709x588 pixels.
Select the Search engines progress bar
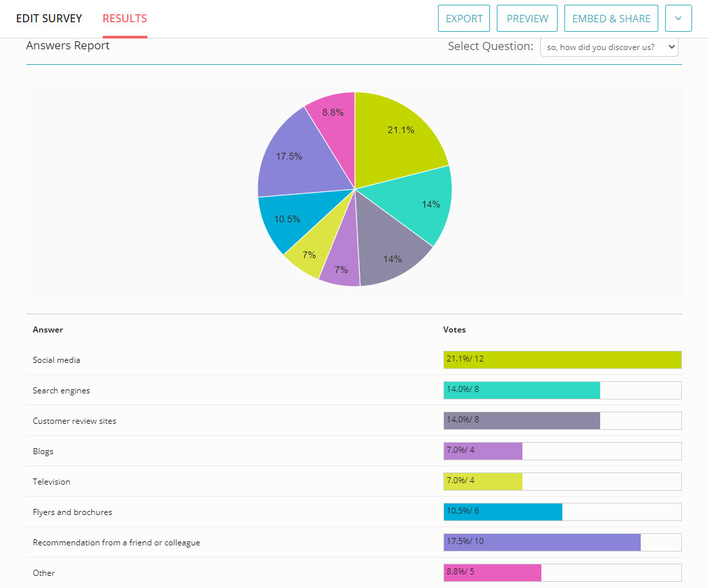(x=520, y=390)
